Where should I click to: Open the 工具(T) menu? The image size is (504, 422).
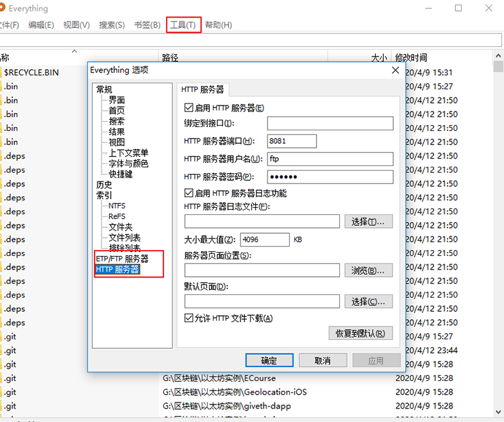point(183,25)
